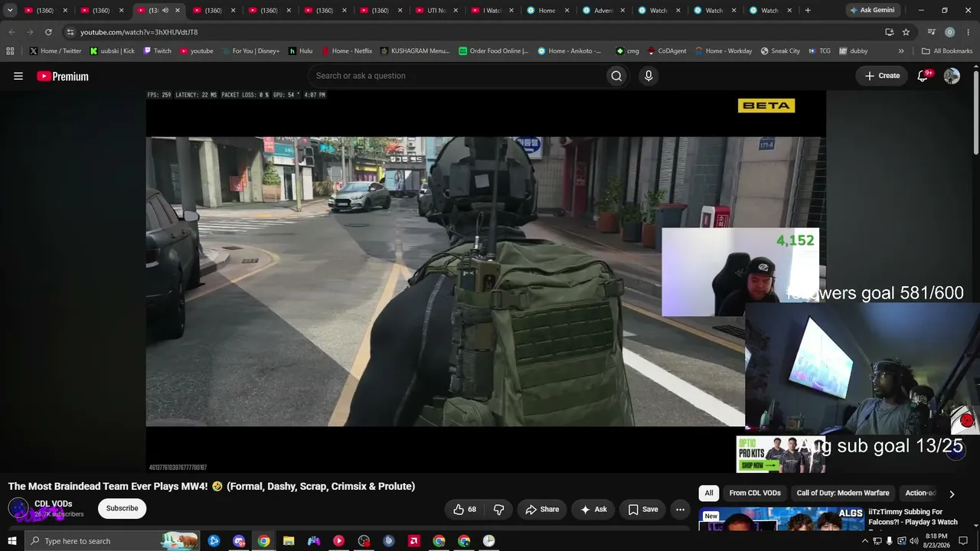This screenshot has width=980, height=551.
Task: Expand the hidden bookmarks overflow chevron
Action: (901, 51)
